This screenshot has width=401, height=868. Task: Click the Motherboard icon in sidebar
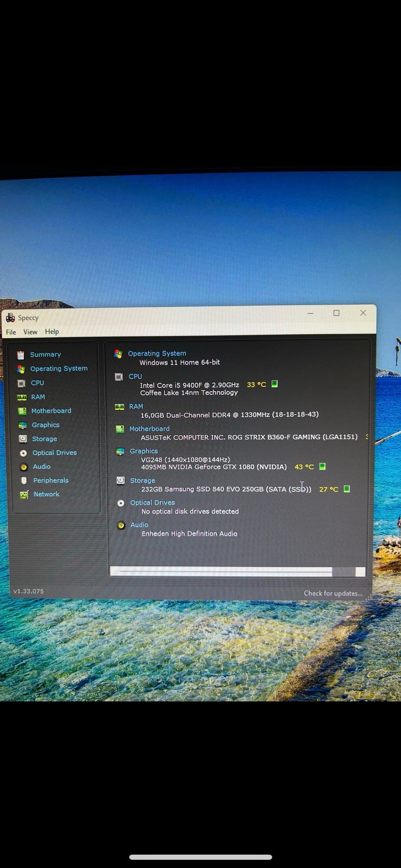(x=22, y=411)
